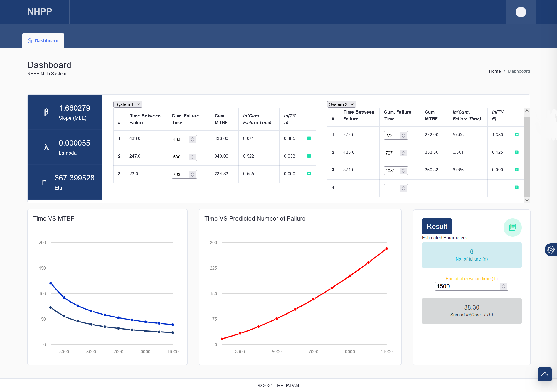Click the user avatar circle in the header
The width and height of the screenshot is (557, 392).
coord(520,12)
